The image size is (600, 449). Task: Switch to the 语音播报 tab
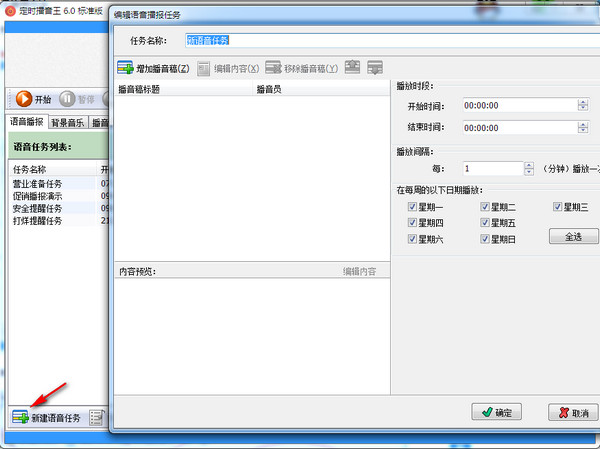[x=27, y=122]
